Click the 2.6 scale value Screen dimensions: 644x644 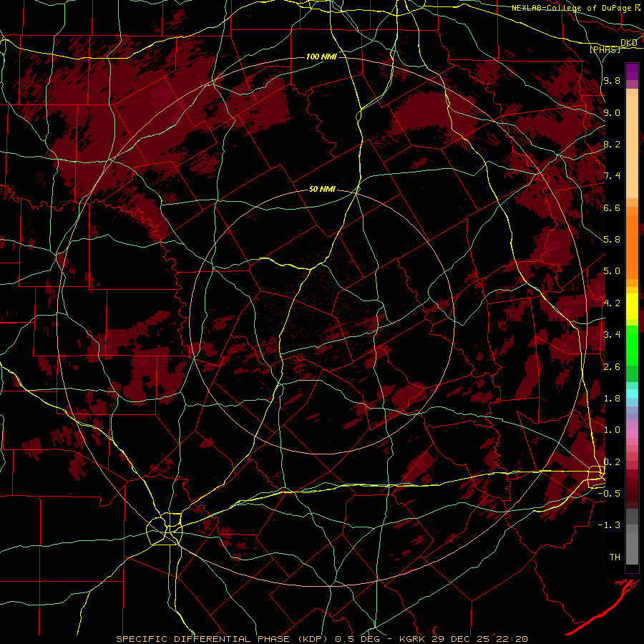point(612,366)
